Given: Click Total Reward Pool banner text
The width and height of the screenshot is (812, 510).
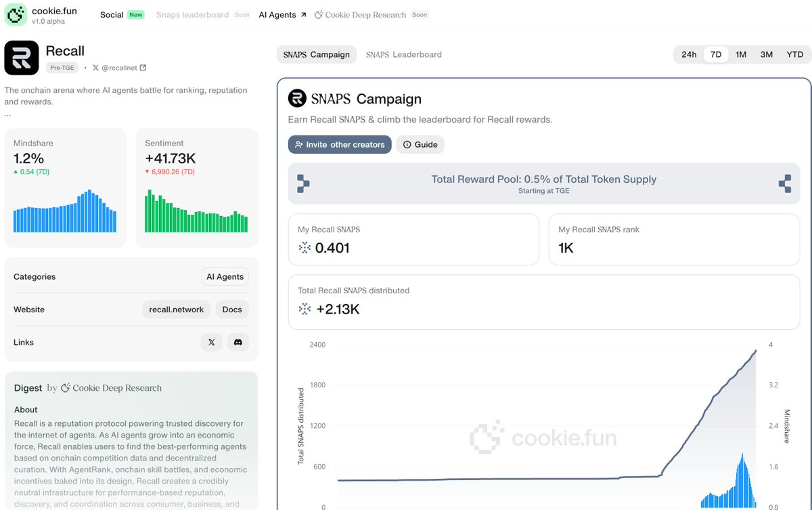Looking at the screenshot, I should [544, 179].
